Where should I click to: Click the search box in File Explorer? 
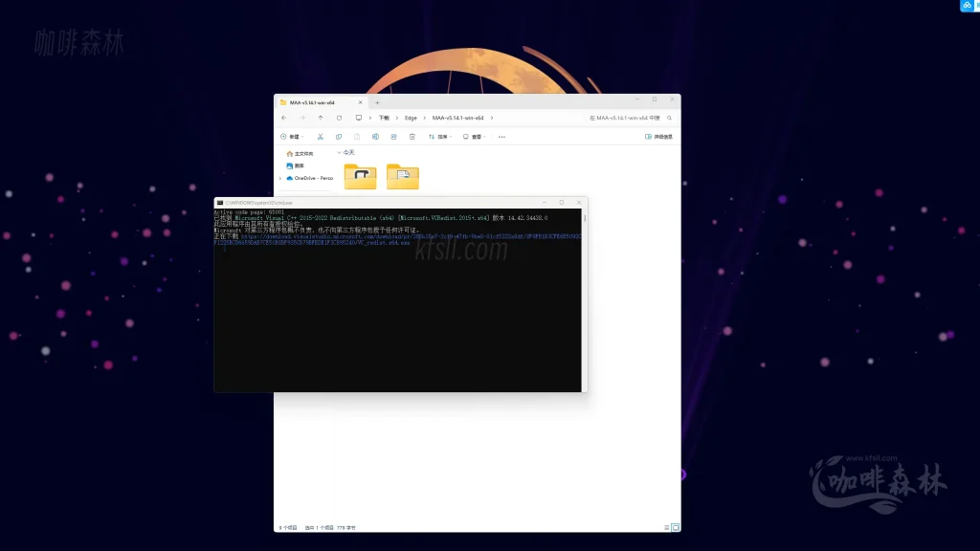pos(632,118)
